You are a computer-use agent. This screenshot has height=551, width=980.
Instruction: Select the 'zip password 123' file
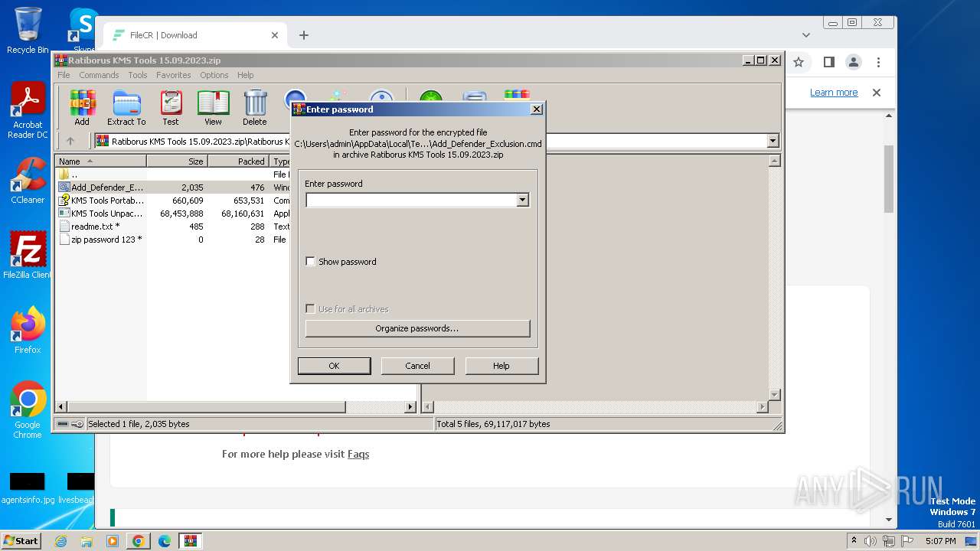tap(173, 240)
